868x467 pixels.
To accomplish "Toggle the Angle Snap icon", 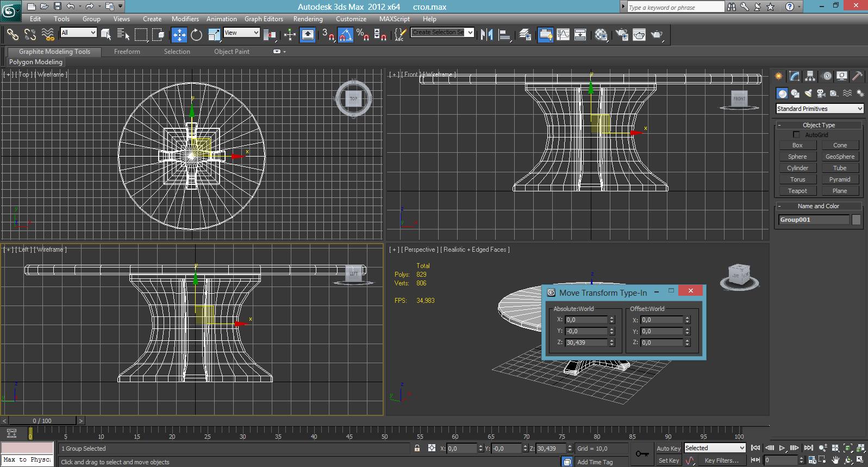I will pos(346,35).
